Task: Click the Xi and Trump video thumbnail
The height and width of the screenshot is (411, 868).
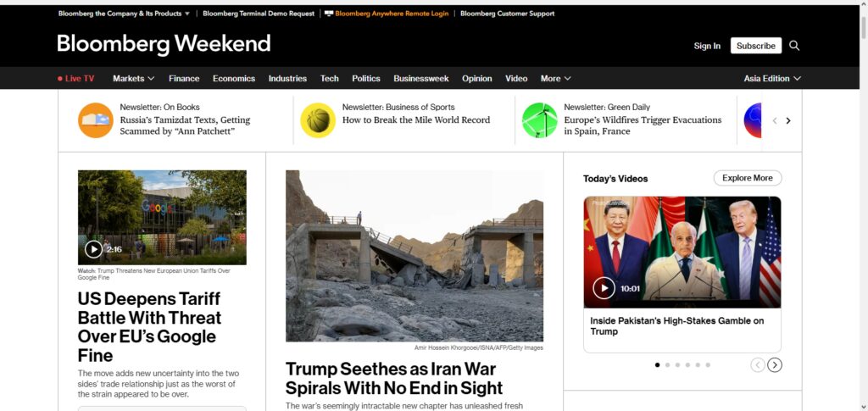Action: point(682,253)
